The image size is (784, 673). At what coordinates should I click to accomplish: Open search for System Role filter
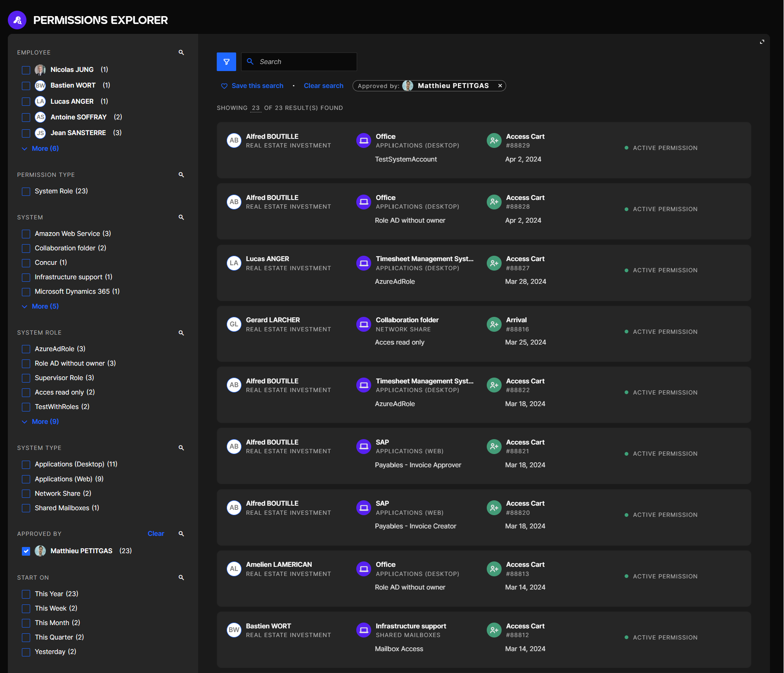point(181,333)
